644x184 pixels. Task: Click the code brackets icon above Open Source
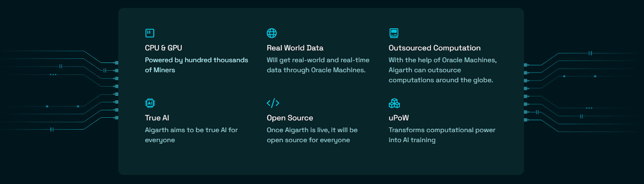coord(273,103)
